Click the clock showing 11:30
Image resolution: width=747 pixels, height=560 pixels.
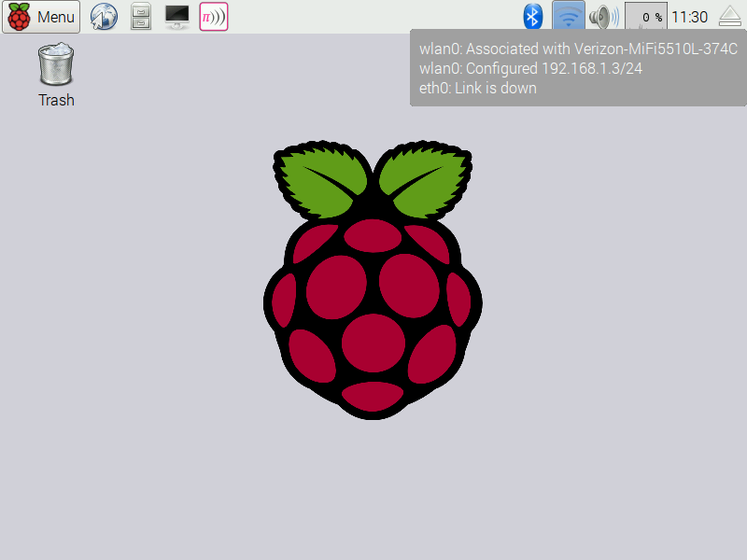[689, 17]
